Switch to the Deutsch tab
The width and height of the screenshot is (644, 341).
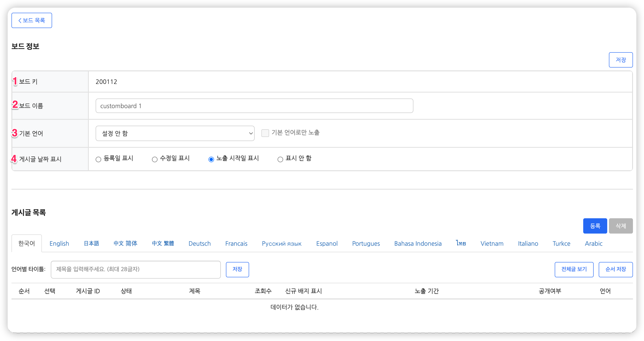[200, 244]
